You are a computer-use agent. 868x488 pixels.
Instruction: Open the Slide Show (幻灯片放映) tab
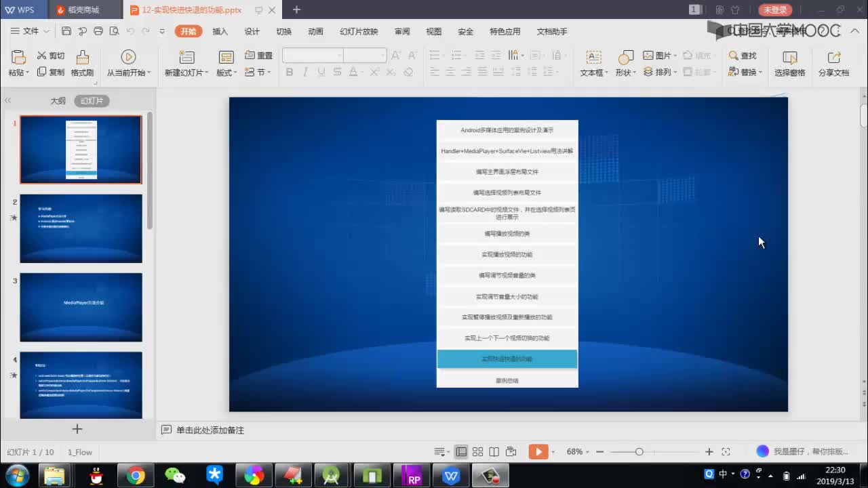click(359, 31)
